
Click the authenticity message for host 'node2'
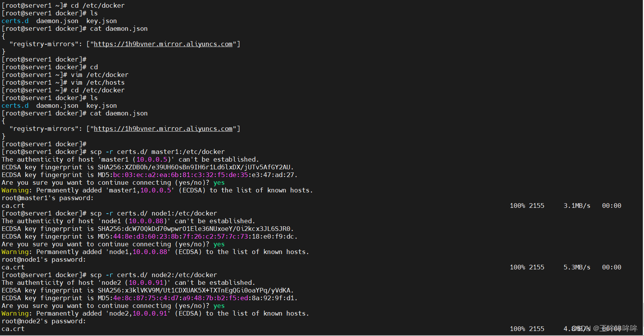click(x=128, y=283)
